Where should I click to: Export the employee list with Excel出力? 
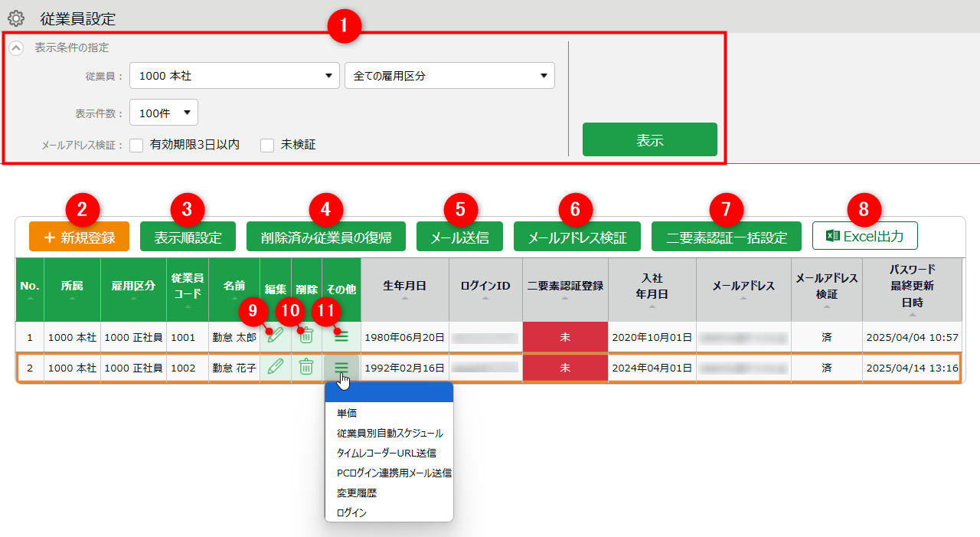click(864, 237)
